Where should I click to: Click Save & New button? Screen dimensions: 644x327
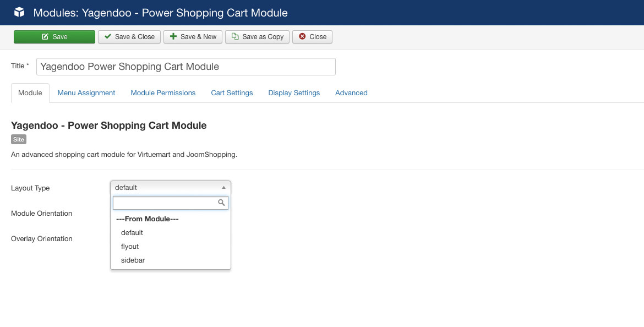coord(193,36)
